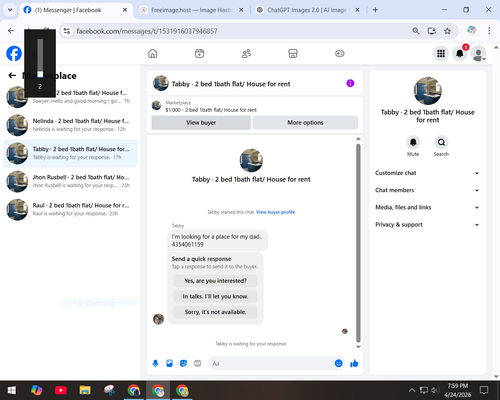Open a new browser tab
Image resolution: width=500 pixels, height=400 pixels.
pyautogui.click(x=375, y=10)
